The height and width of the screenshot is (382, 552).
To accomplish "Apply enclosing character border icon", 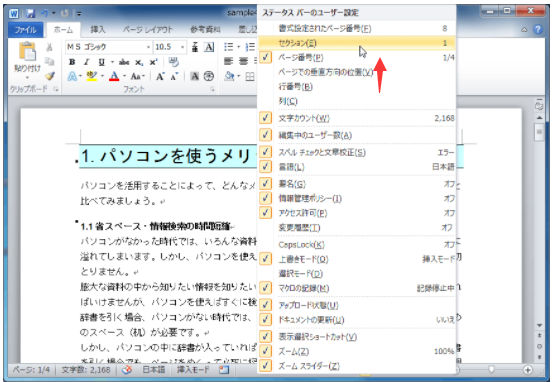I will [209, 47].
